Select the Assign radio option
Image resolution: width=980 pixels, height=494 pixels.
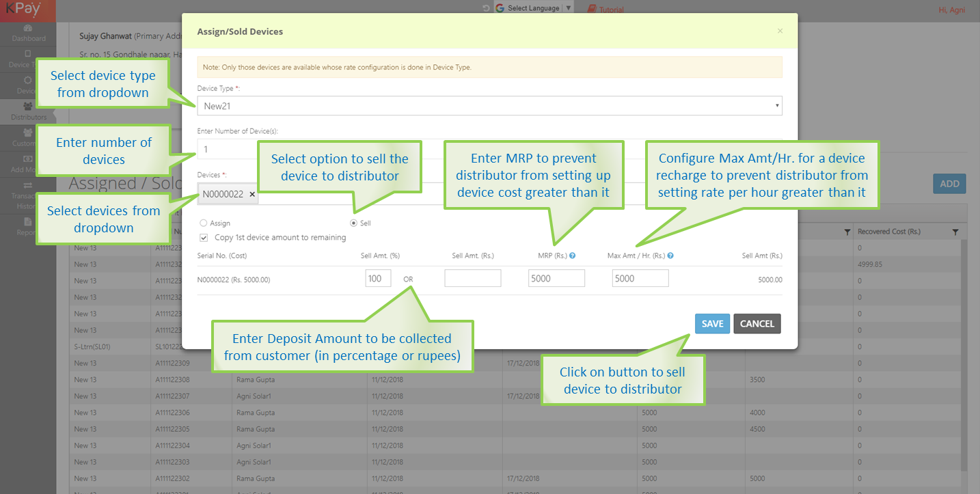[204, 223]
